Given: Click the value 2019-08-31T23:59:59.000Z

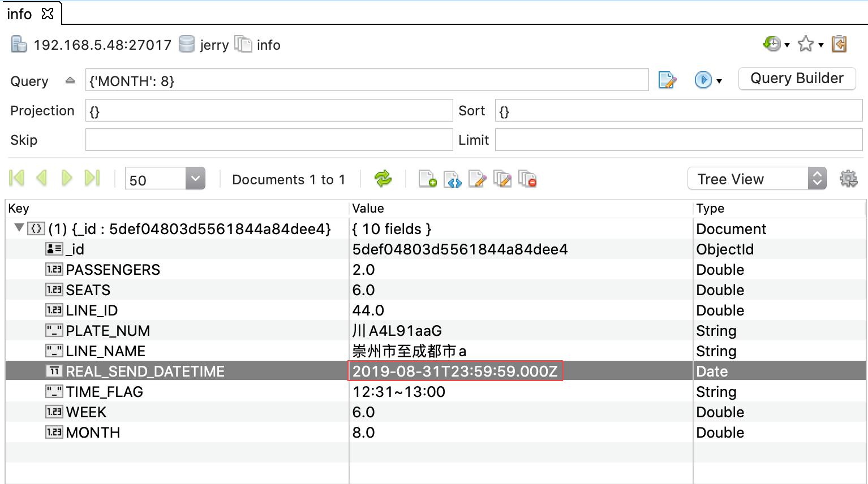Looking at the screenshot, I should click(455, 371).
